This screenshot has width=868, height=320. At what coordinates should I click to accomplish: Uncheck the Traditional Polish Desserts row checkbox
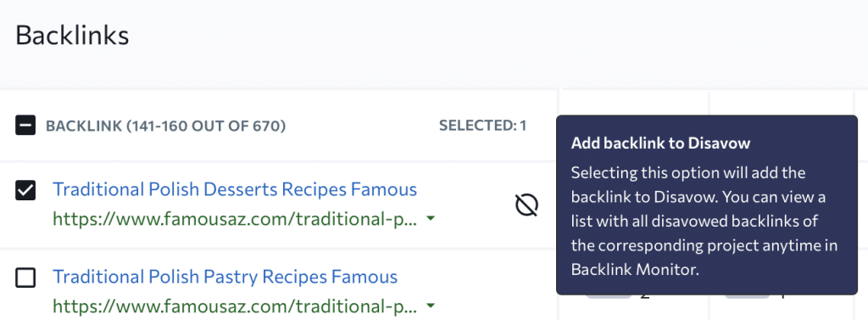tap(25, 190)
